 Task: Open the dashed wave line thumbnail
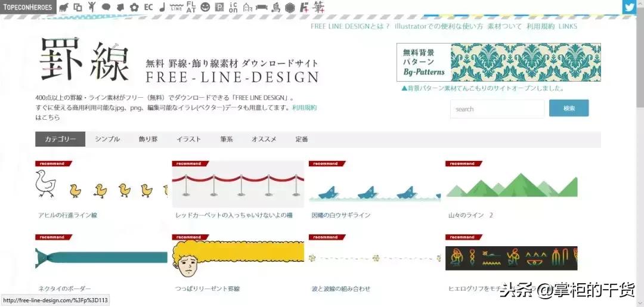374,258
